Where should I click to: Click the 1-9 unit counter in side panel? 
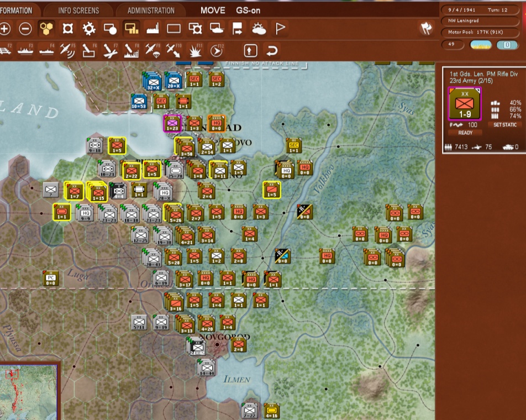pyautogui.click(x=465, y=104)
